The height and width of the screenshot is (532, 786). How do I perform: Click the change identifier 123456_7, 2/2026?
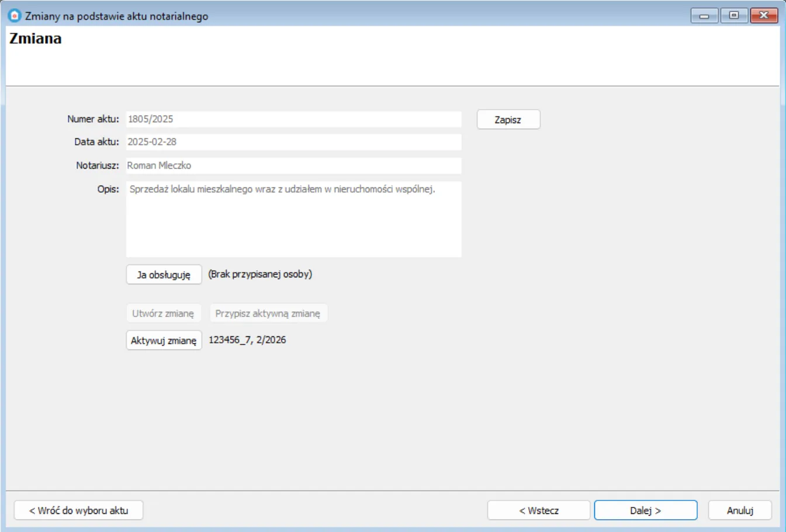click(247, 340)
